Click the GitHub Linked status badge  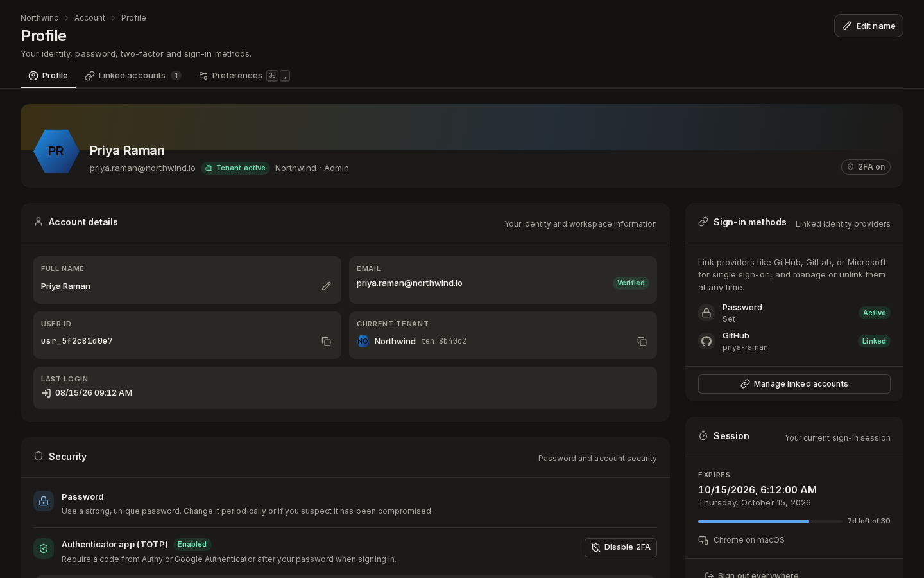click(874, 341)
